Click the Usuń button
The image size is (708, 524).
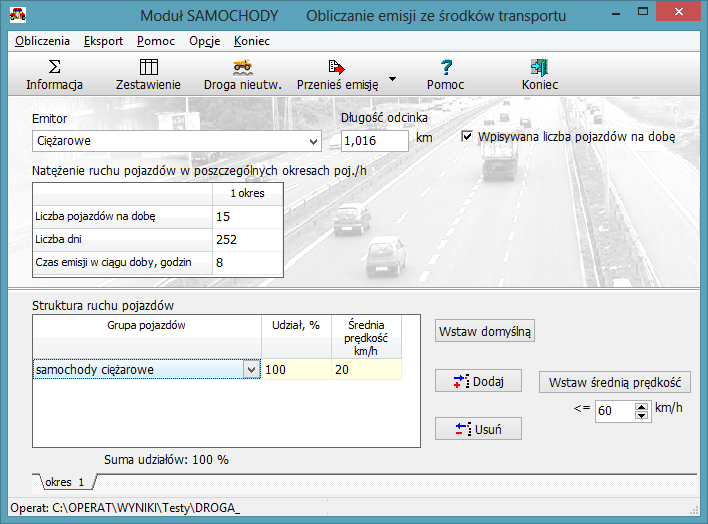pyautogui.click(x=478, y=429)
